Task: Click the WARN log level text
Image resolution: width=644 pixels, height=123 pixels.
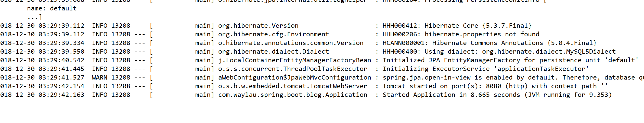Action: 99,78
